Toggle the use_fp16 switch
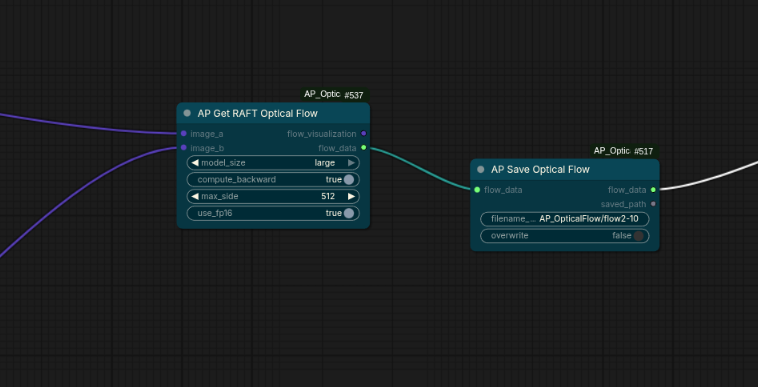Viewport: 758px width, 387px height. (x=349, y=213)
